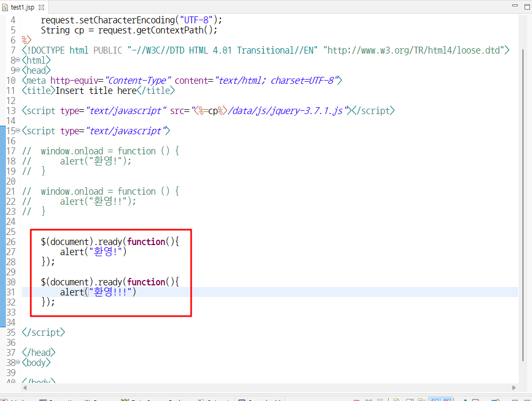Click the <body> tag on line 38
Screen dimensions: 532x401
point(36,362)
